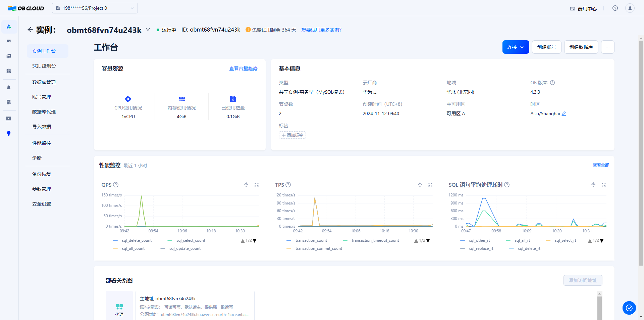This screenshot has height=320, width=644.
Task: Toggle sql_select_count series in QPS legend
Action: pos(191,240)
